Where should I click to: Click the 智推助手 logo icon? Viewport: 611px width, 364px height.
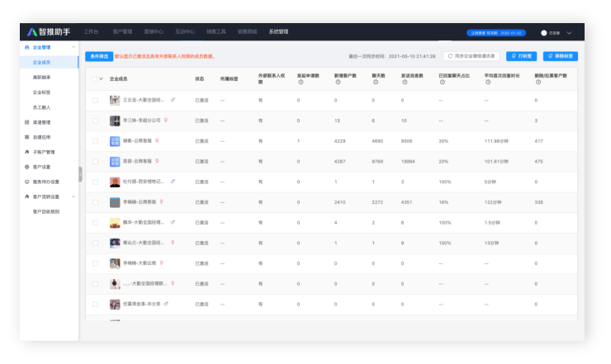point(32,32)
